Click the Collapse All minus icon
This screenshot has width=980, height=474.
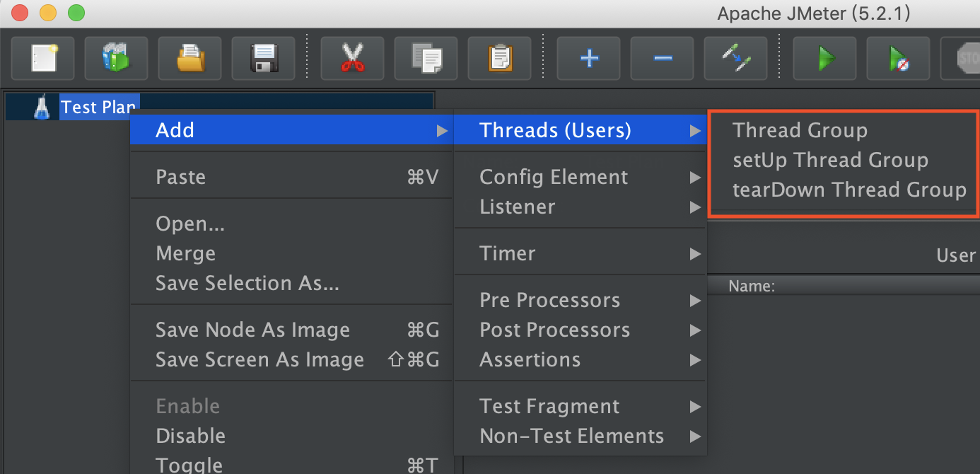(x=662, y=58)
